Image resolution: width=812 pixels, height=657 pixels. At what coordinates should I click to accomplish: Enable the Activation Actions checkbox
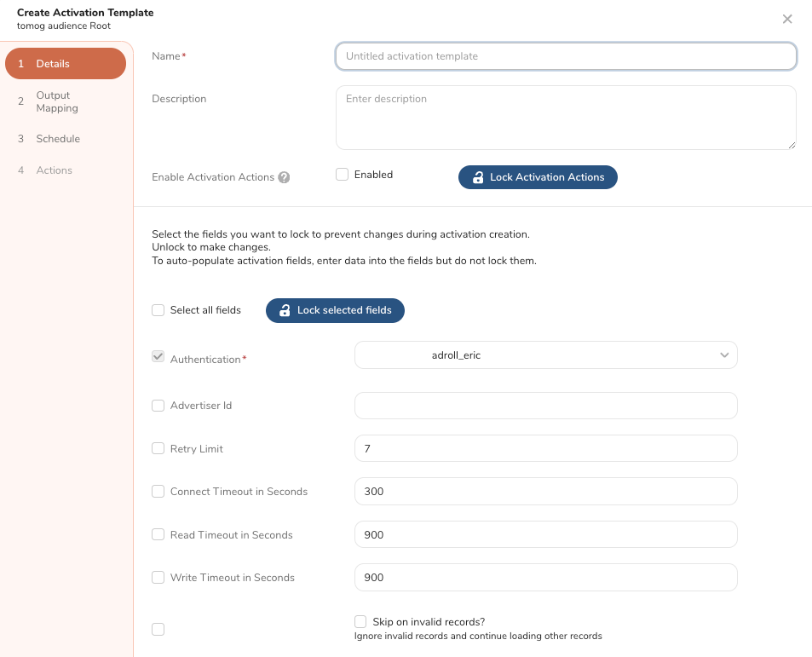click(x=343, y=175)
